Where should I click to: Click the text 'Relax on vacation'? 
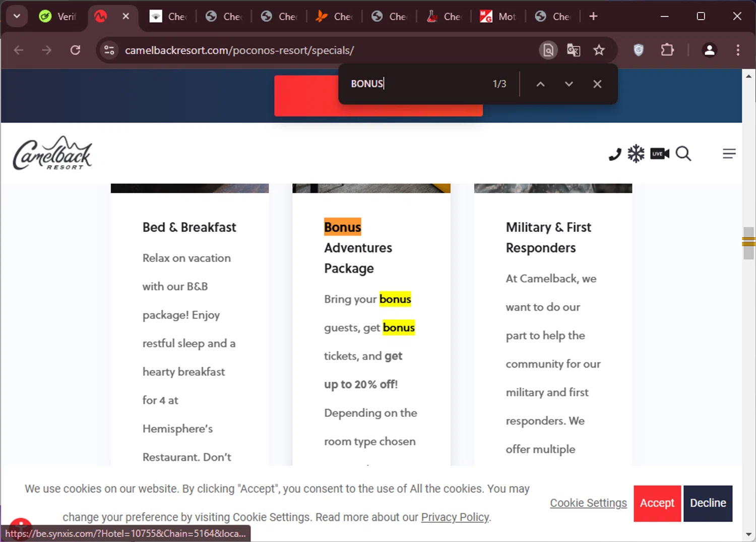tap(186, 258)
